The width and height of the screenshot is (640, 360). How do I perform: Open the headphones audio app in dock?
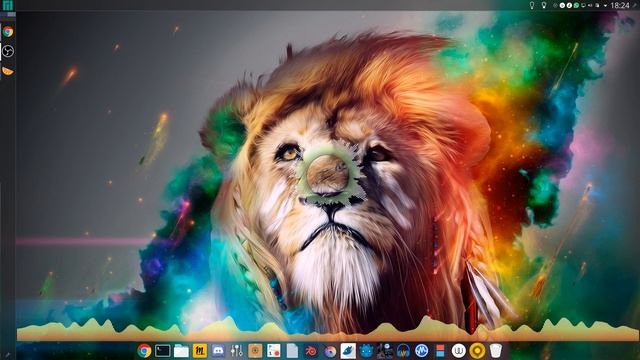point(403,351)
